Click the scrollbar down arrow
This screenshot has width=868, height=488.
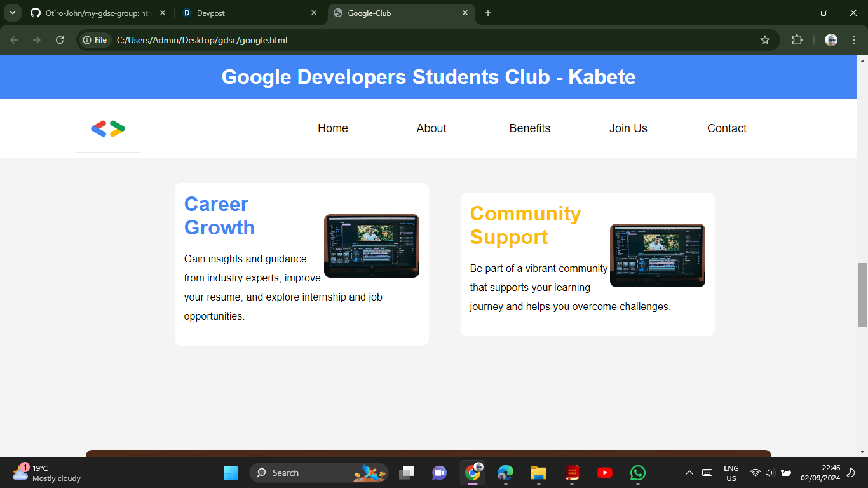coord(862,452)
